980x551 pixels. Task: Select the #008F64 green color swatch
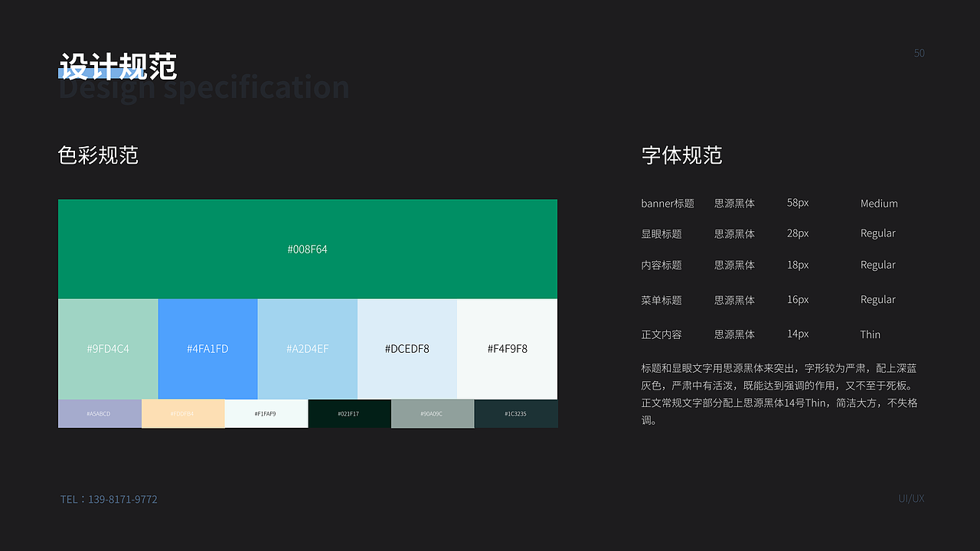pyautogui.click(x=308, y=249)
